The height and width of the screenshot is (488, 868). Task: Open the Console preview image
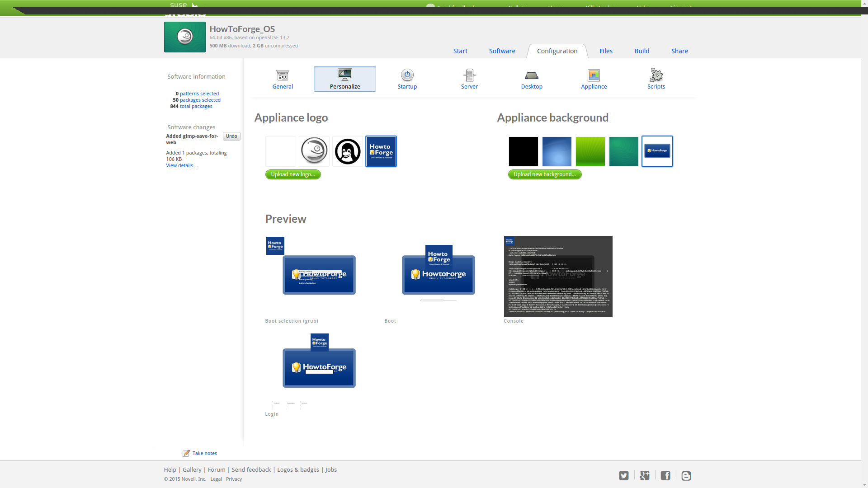tap(558, 277)
